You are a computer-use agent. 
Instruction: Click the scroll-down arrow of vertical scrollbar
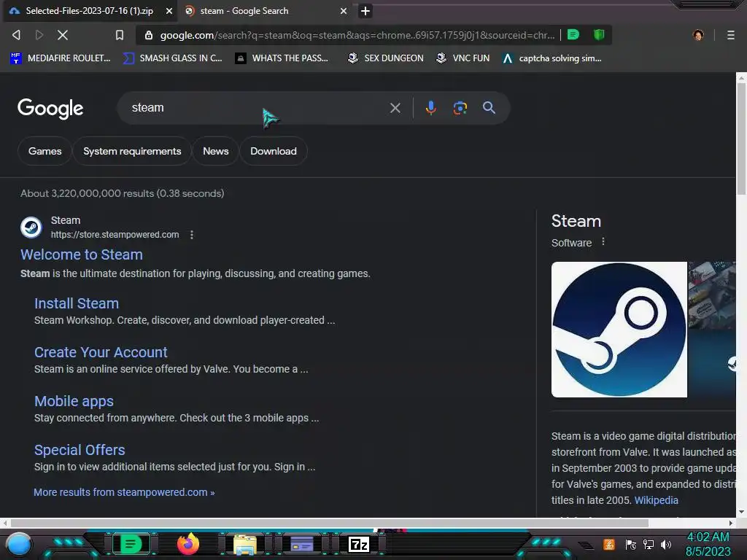[x=741, y=513]
